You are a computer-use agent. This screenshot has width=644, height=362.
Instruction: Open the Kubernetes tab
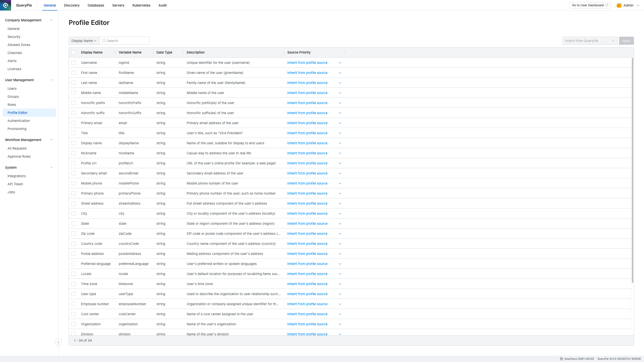141,5
